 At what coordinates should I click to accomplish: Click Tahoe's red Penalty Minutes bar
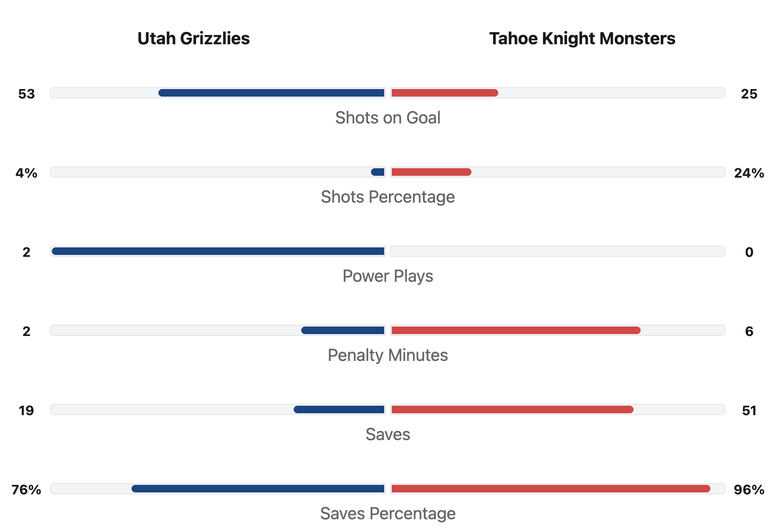[x=516, y=330]
